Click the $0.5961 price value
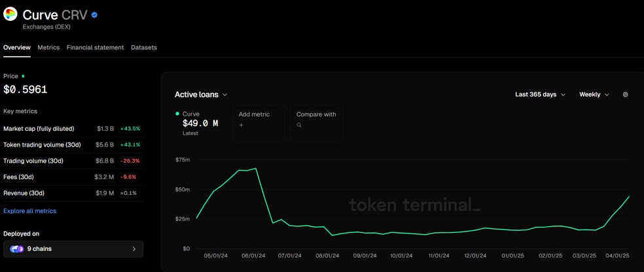The width and height of the screenshot is (644, 272). tap(26, 90)
